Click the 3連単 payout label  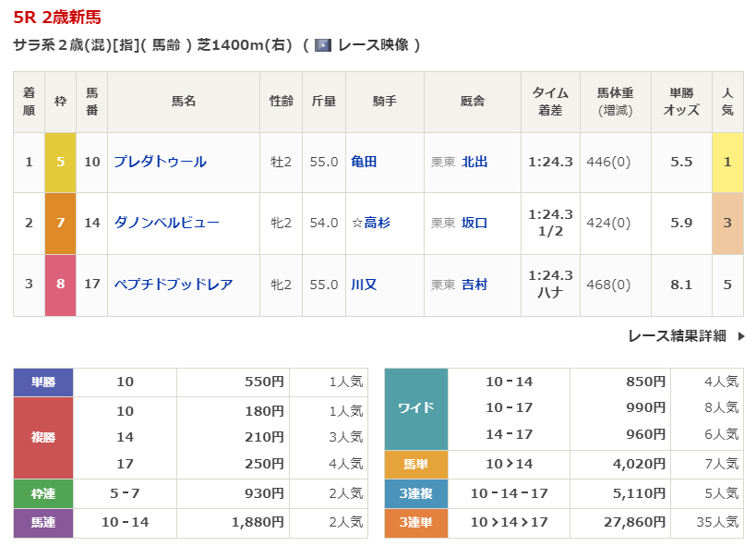pos(415,523)
